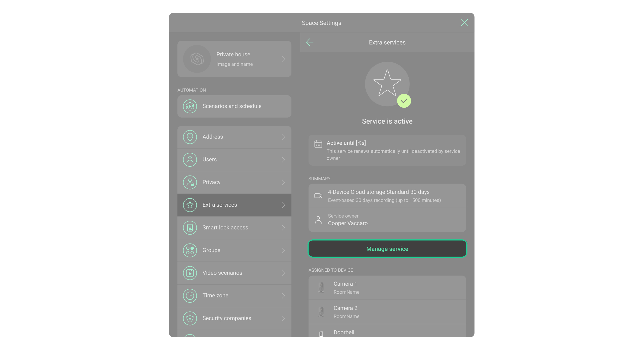Select Camera 2 device thumbnail
Image resolution: width=644 pixels, height=350 pixels.
pos(321,312)
